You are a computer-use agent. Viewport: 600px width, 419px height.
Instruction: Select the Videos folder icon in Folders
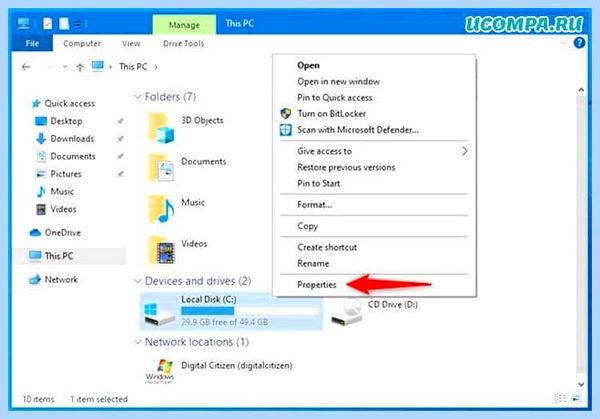click(x=161, y=250)
